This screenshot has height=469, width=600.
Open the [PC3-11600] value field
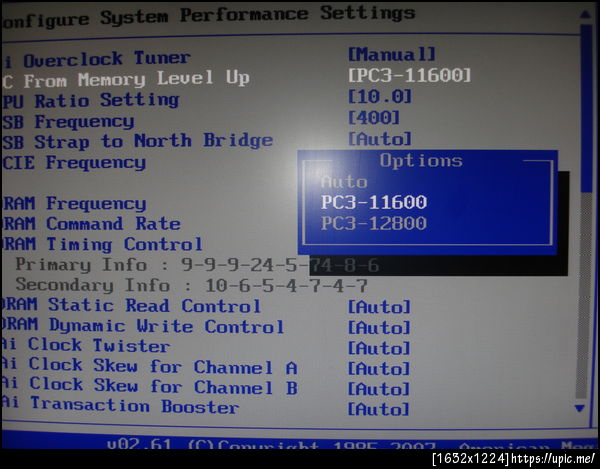click(409, 75)
